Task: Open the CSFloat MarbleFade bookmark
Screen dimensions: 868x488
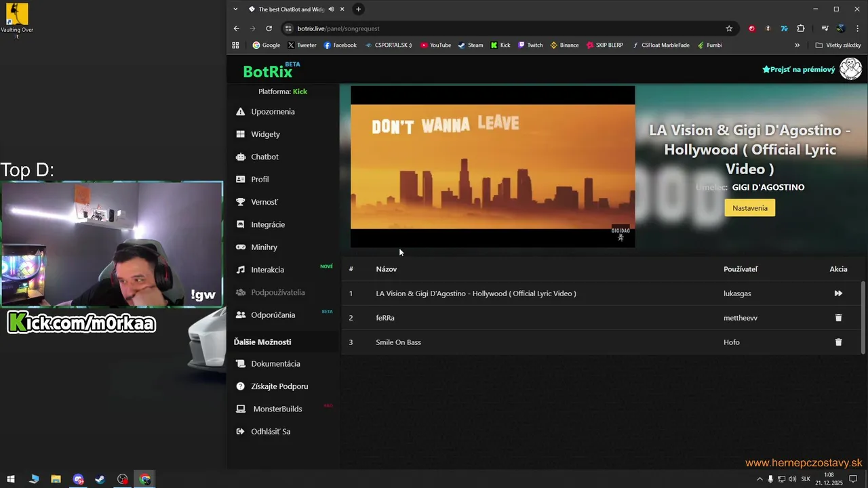Action: (661, 45)
